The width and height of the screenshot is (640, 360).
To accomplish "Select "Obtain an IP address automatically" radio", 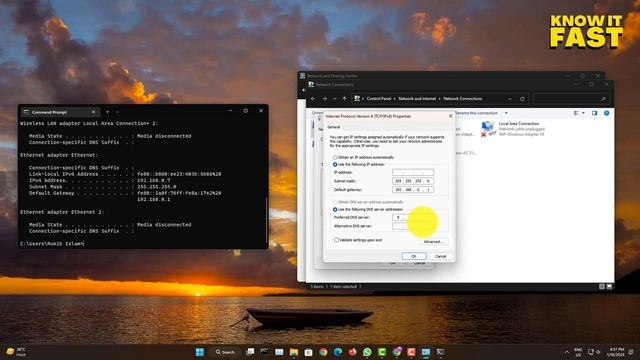I will coord(335,158).
